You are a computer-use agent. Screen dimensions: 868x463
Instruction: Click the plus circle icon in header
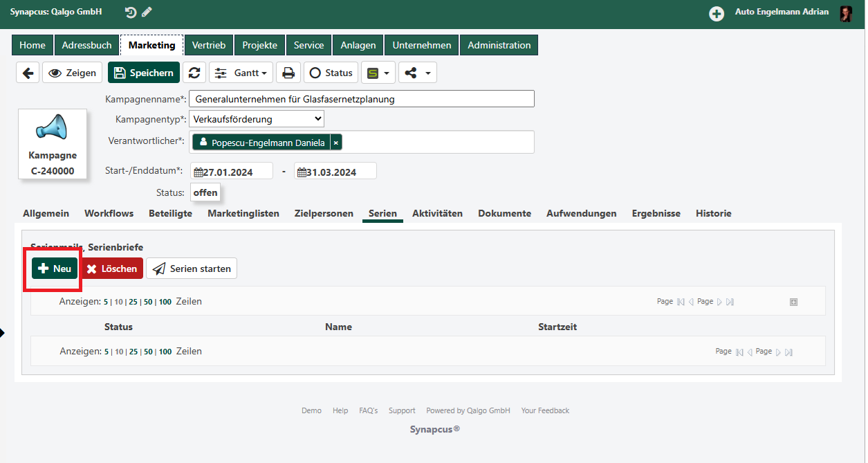tap(717, 13)
